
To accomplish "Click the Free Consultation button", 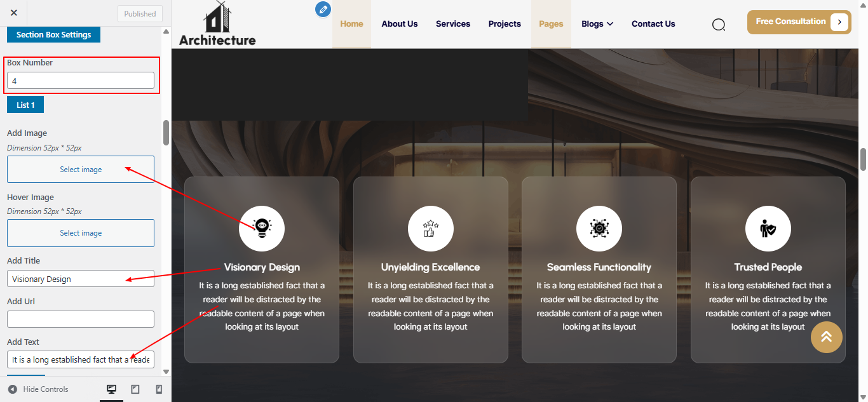I will tap(792, 21).
